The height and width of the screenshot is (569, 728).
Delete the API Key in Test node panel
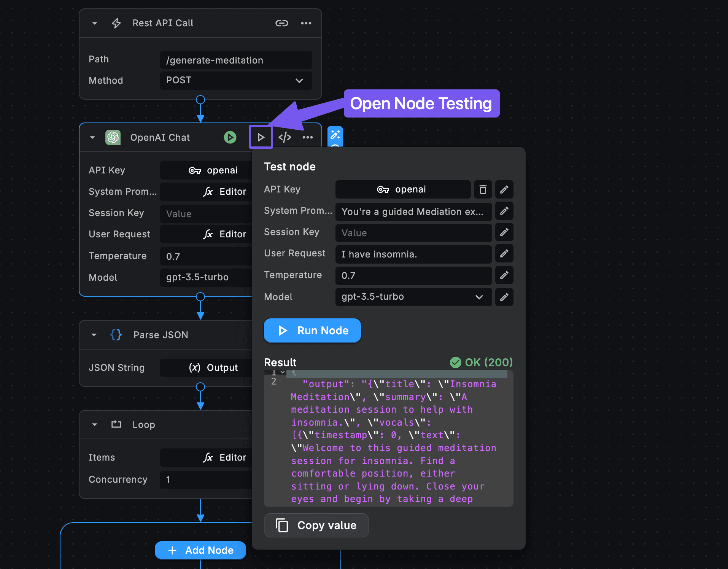483,189
